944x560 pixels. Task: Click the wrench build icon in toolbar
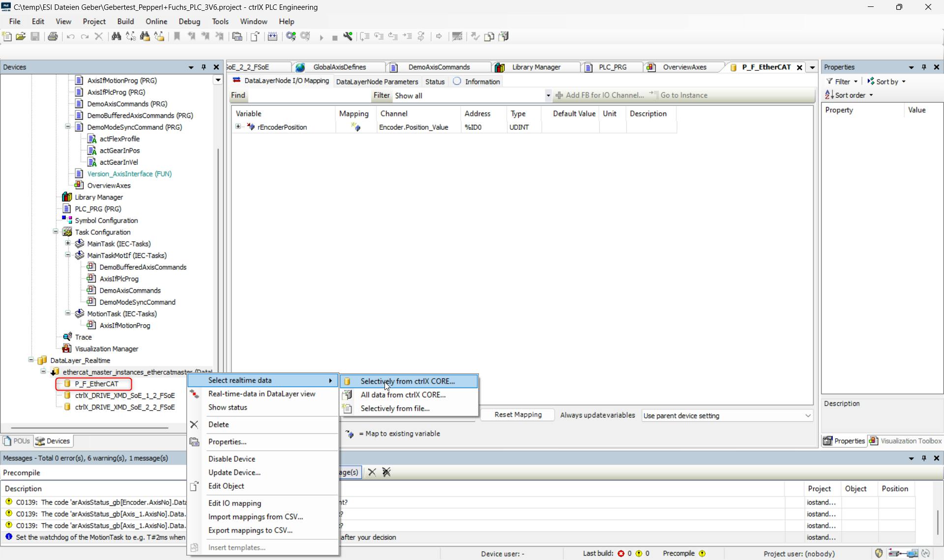[348, 36]
